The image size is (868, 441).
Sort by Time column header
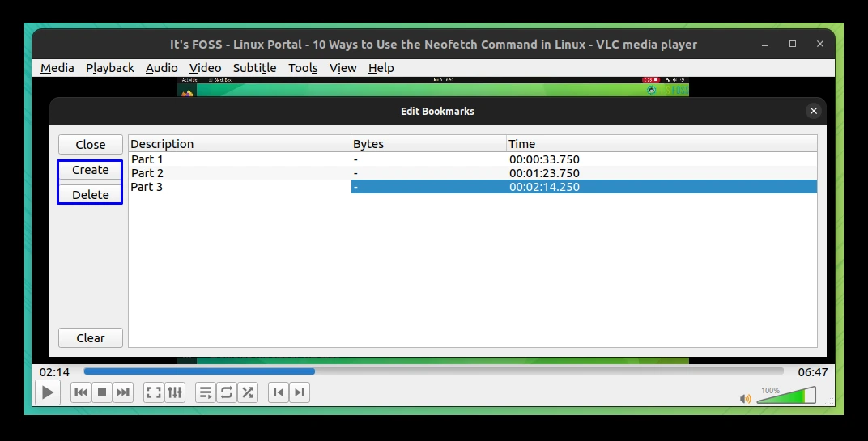[x=662, y=144]
